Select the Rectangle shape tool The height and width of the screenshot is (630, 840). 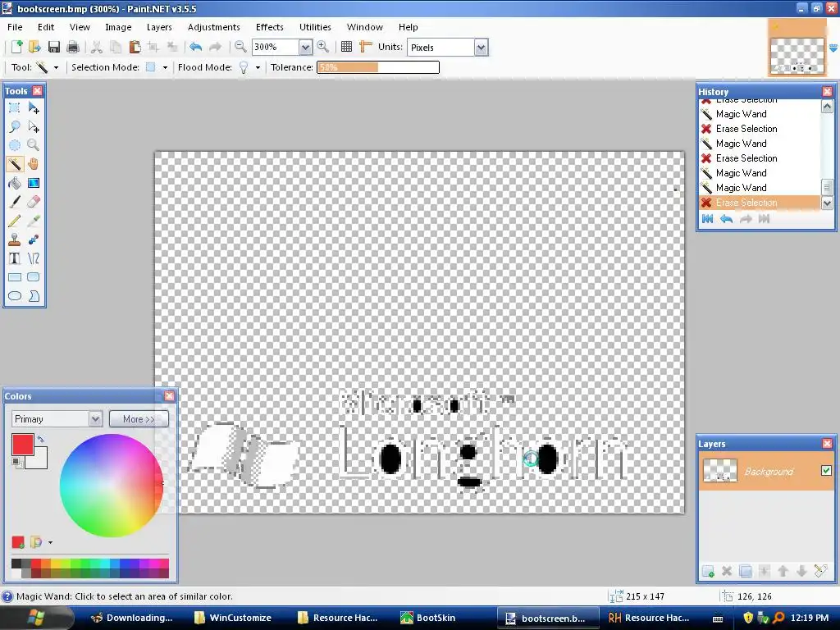(15, 277)
